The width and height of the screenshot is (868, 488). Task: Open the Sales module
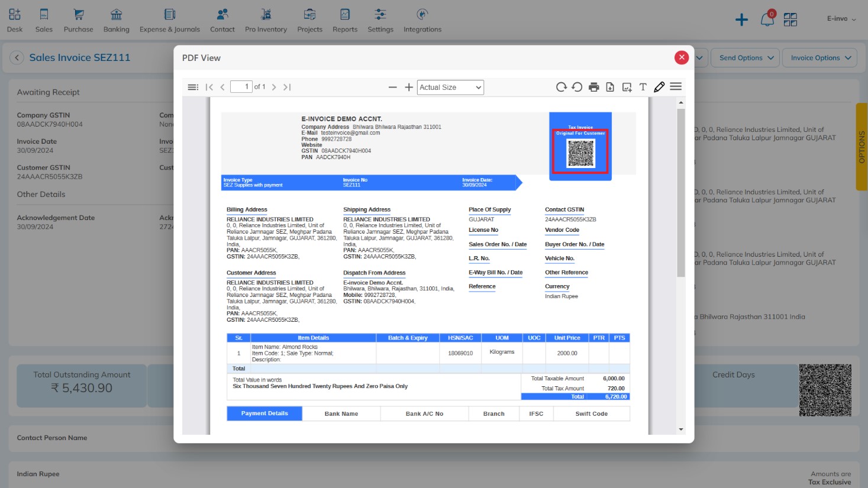(x=44, y=20)
